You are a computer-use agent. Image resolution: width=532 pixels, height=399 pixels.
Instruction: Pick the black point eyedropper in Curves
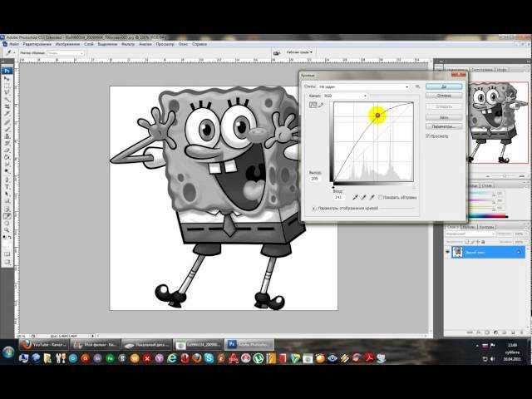355,197
